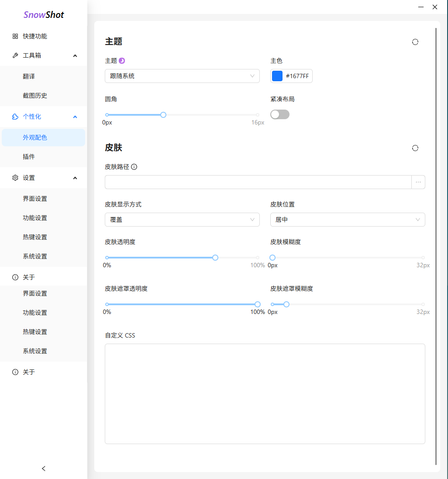Open the 翻译 menu item
448x479 pixels.
[x=29, y=76]
